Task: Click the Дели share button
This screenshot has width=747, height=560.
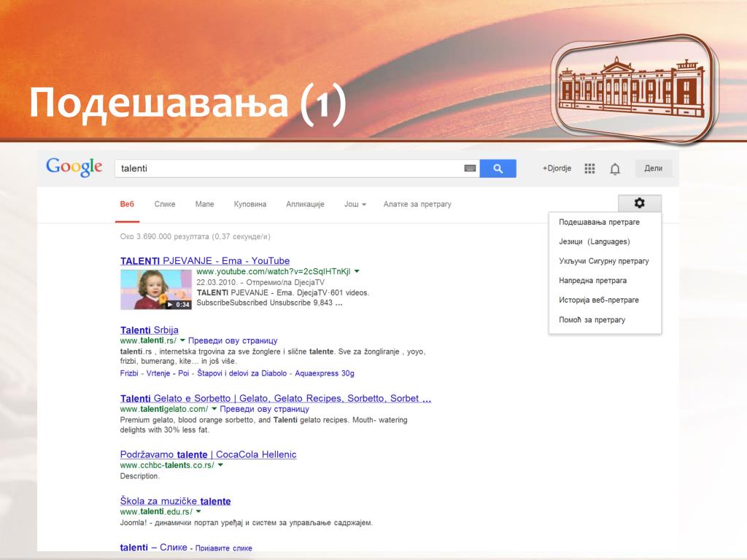Action: tap(653, 168)
